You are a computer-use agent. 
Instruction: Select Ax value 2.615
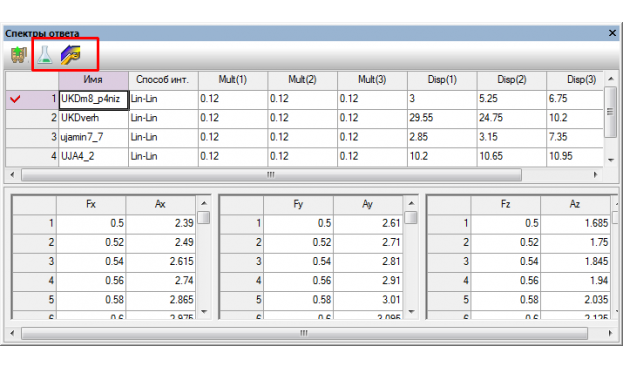pos(161,262)
